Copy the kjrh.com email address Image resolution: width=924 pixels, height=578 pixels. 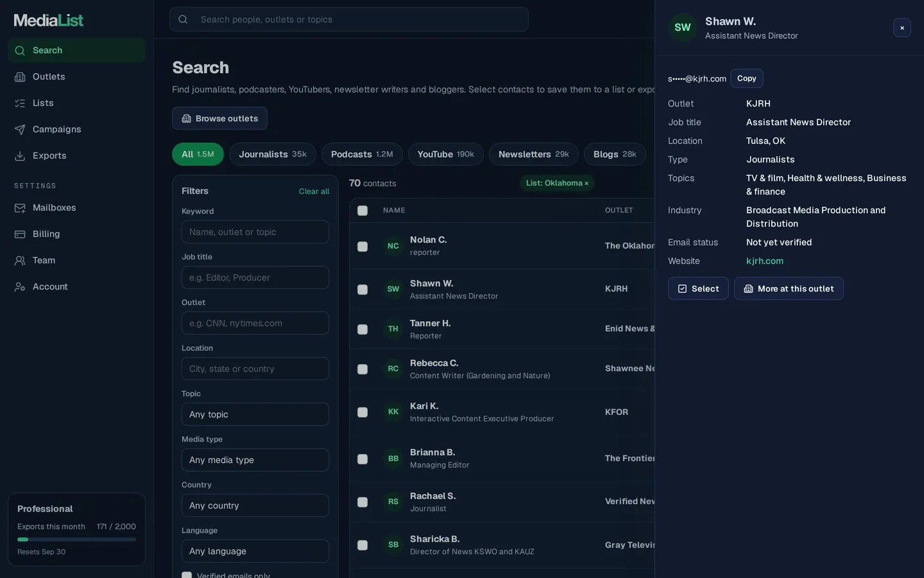point(746,78)
